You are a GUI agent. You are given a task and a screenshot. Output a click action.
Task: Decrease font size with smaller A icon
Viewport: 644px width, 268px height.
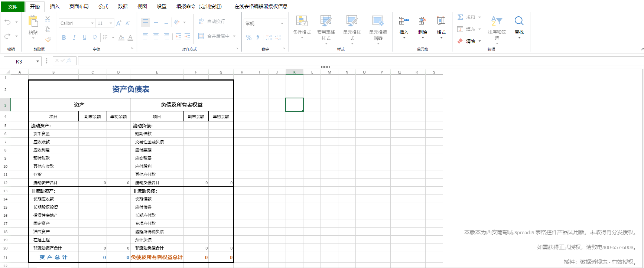[127, 23]
